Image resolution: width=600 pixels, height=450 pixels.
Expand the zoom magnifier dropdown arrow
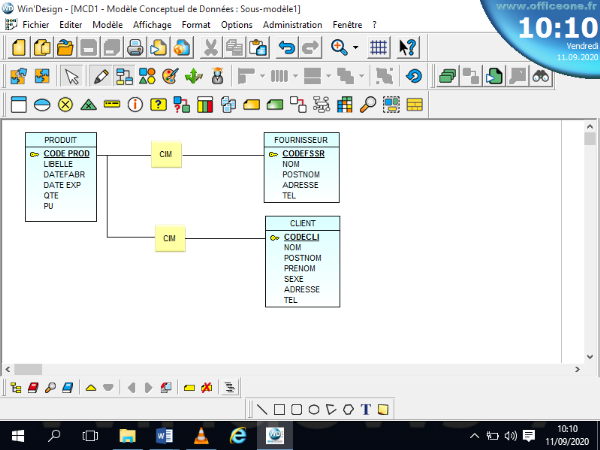coord(354,47)
